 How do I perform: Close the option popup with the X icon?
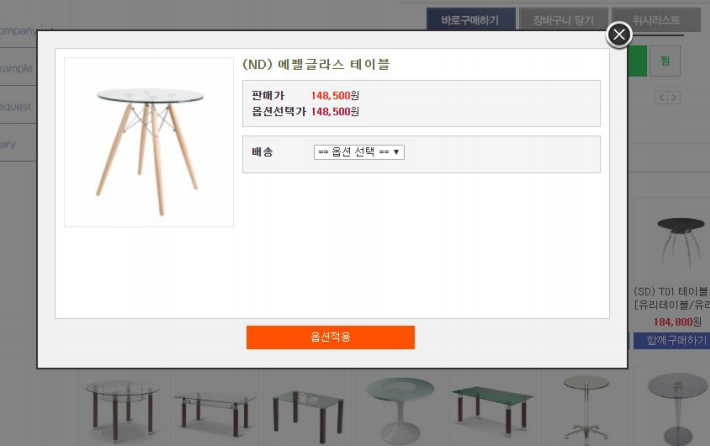tap(619, 34)
